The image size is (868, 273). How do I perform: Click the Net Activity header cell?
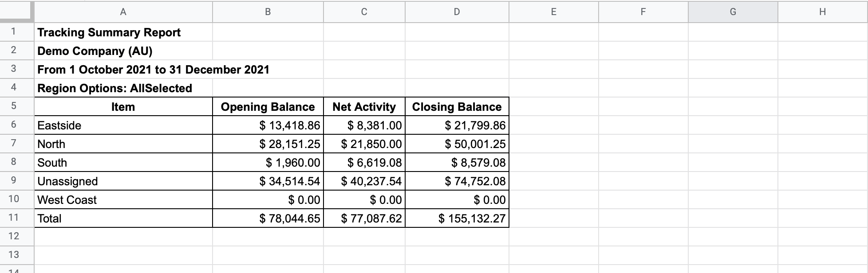[x=364, y=107]
